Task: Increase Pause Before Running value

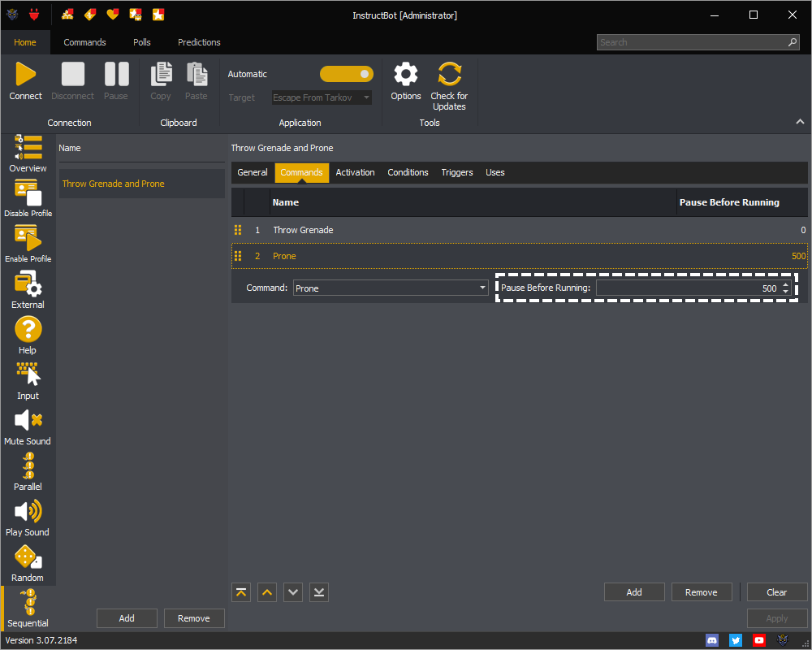Action: click(x=785, y=284)
